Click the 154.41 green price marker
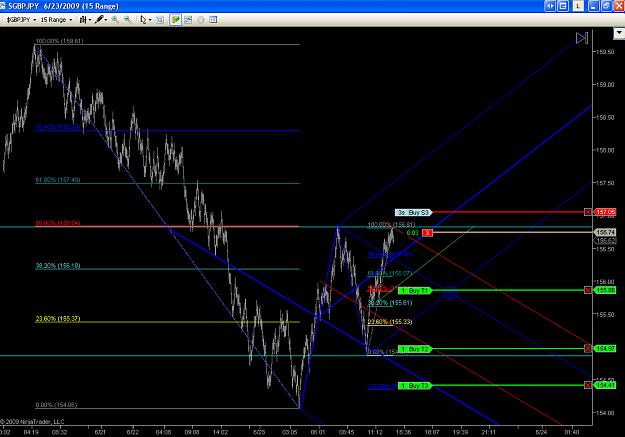The width and height of the screenshot is (625, 437). 605,385
